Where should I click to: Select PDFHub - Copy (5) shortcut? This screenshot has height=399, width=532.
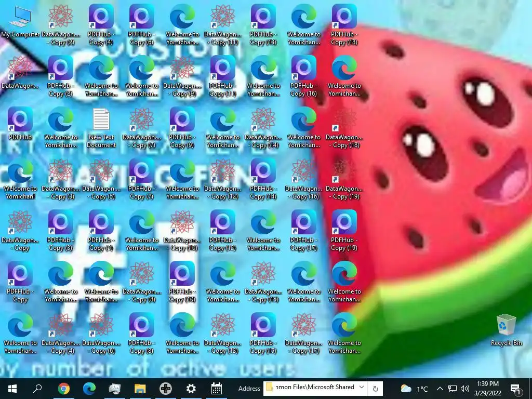click(x=101, y=231)
